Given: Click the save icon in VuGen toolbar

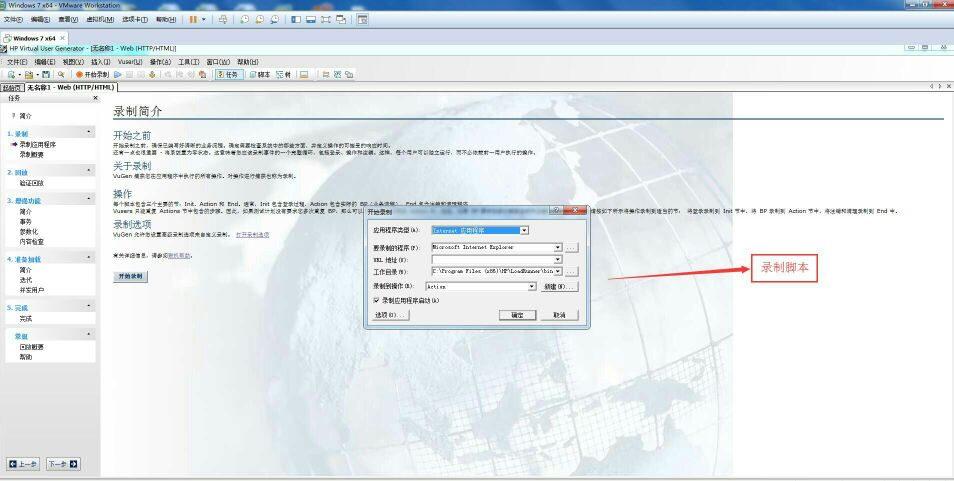Looking at the screenshot, I should pyautogui.click(x=46, y=74).
